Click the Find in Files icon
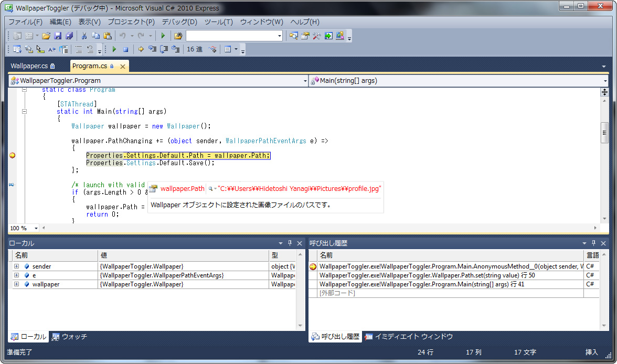Screen dimensions: 617x364 [x=178, y=36]
